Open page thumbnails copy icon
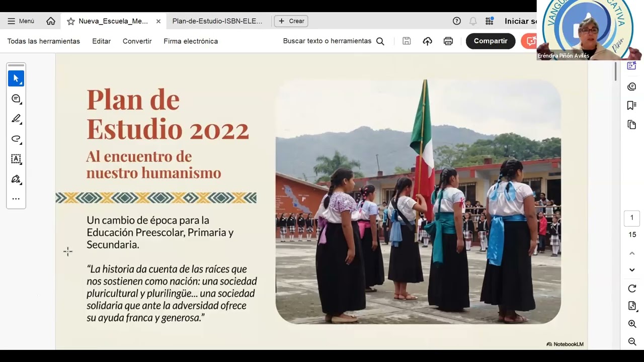Image resolution: width=644 pixels, height=362 pixels. point(632,125)
